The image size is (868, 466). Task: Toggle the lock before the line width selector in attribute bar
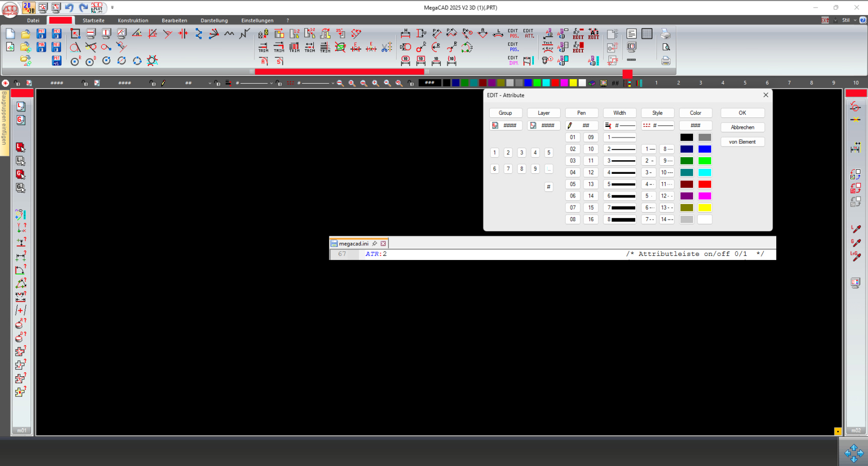pyautogui.click(x=217, y=83)
